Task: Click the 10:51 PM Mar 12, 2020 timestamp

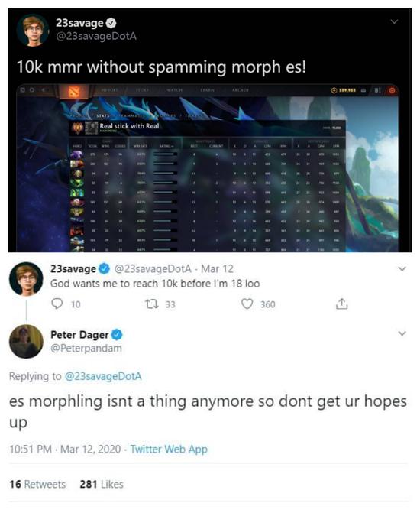Action: pos(65,450)
